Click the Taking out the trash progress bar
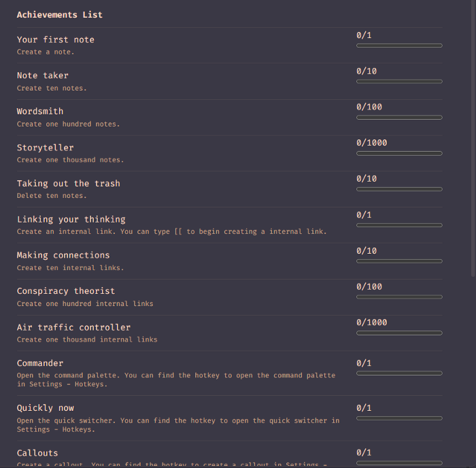The image size is (476, 468). [399, 189]
